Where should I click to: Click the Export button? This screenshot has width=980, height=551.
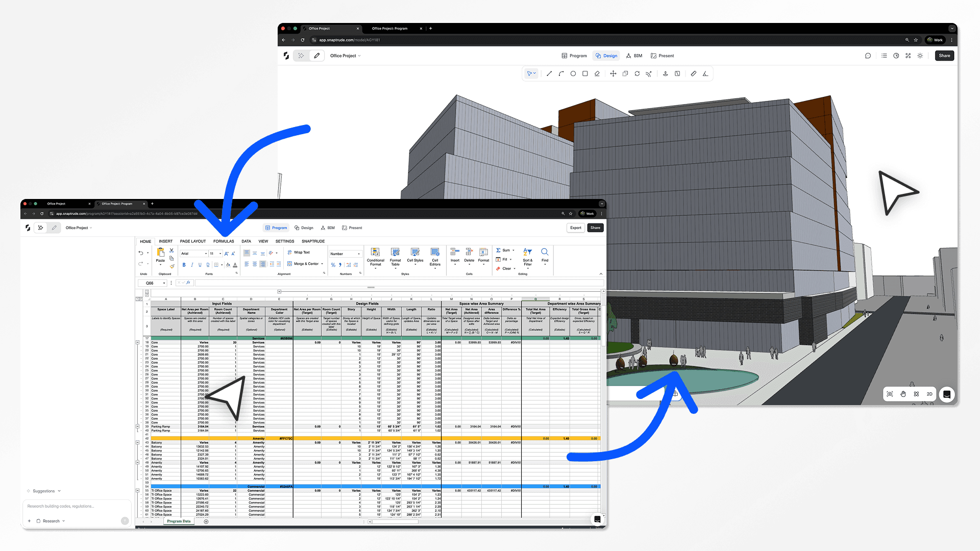[x=575, y=228]
